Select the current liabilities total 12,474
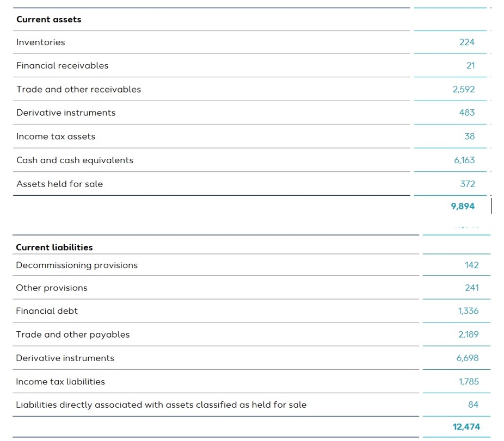 (x=466, y=427)
